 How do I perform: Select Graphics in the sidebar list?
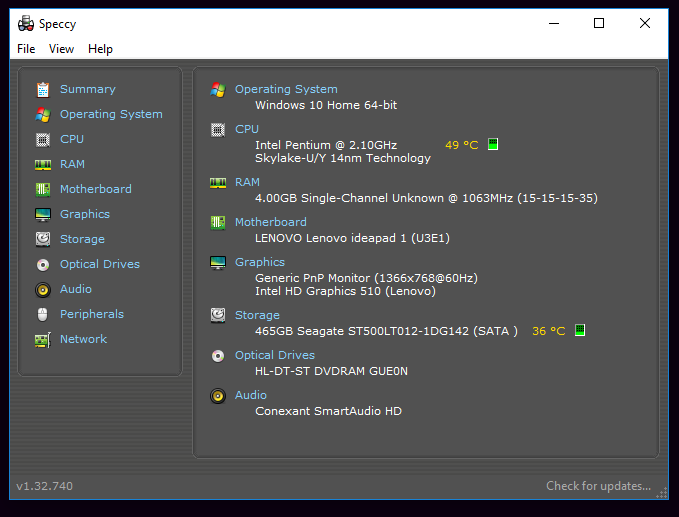tap(84, 214)
